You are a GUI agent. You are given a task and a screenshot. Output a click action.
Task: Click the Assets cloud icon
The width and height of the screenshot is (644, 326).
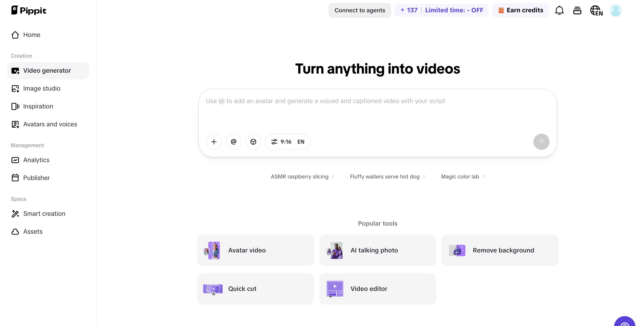[15, 232]
